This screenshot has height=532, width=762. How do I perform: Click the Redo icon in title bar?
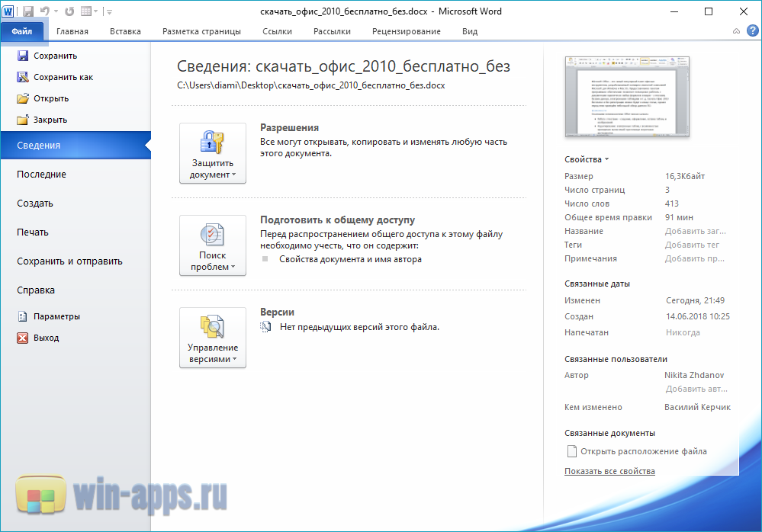70,11
